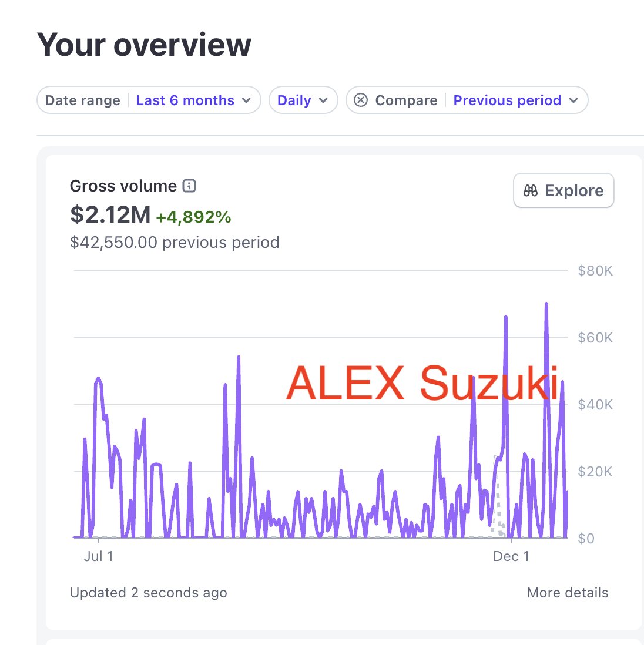644x645 pixels.
Task: Click the Compare label
Action: 407,100
